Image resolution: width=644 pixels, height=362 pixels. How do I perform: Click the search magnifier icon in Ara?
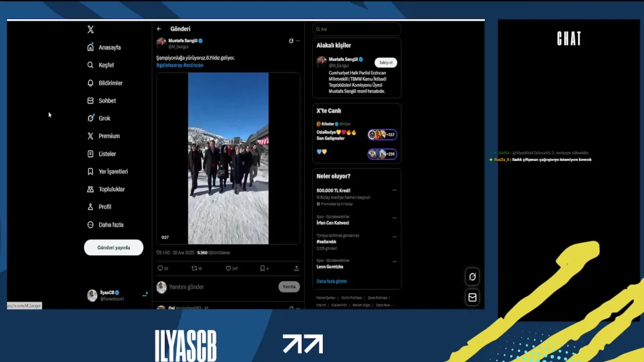318,29
